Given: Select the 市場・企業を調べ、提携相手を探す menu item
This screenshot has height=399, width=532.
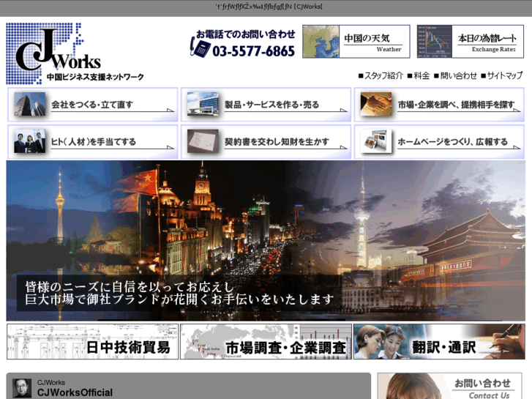Looking at the screenshot, I should pos(439,105).
